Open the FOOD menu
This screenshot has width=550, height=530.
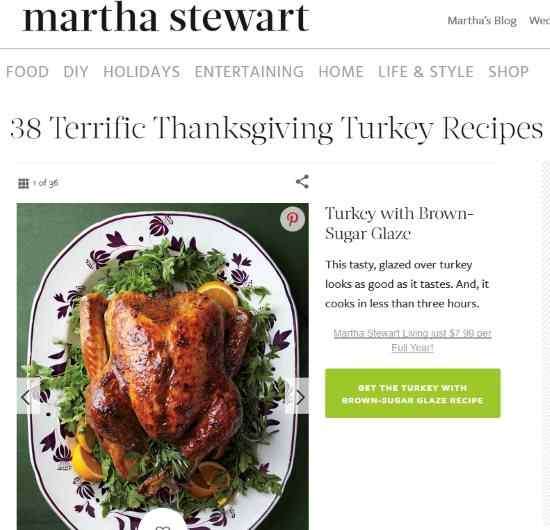point(27,72)
